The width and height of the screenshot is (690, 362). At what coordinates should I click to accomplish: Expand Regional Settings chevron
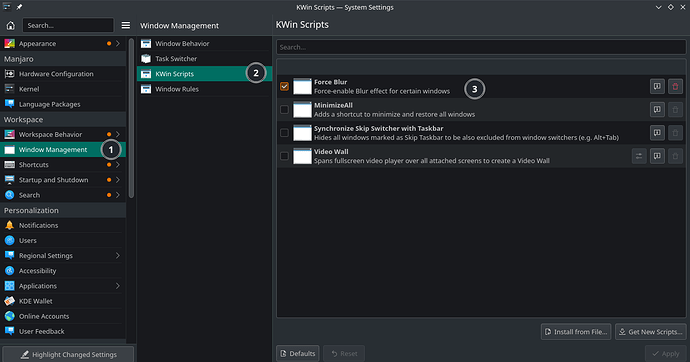coord(118,256)
